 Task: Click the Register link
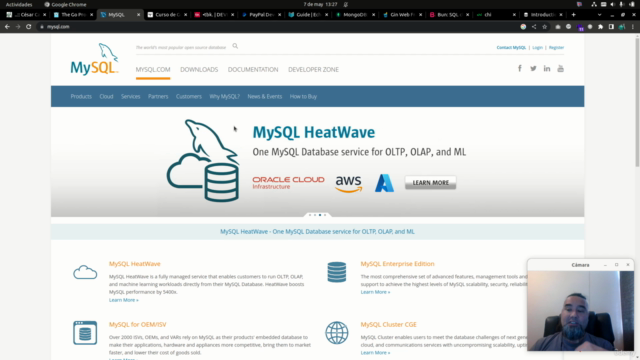pyautogui.click(x=556, y=47)
